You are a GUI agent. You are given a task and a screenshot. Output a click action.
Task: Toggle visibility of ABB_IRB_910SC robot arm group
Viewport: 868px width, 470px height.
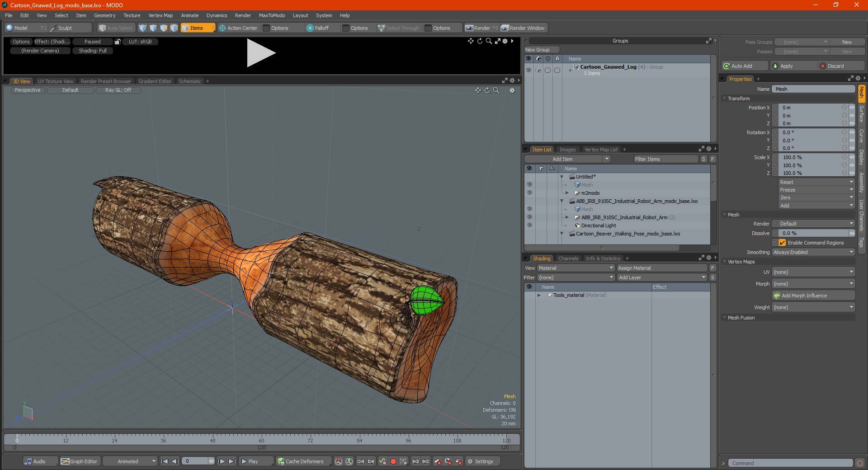tap(529, 217)
